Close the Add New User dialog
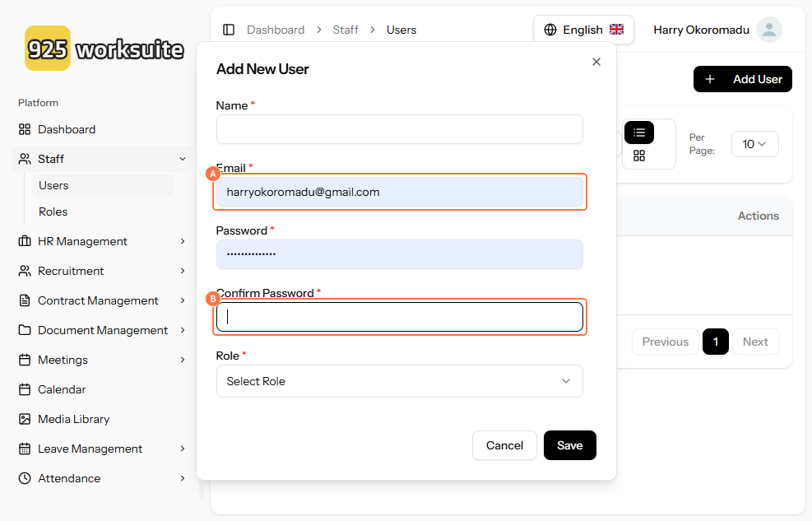The height and width of the screenshot is (521, 812). pyautogui.click(x=596, y=62)
